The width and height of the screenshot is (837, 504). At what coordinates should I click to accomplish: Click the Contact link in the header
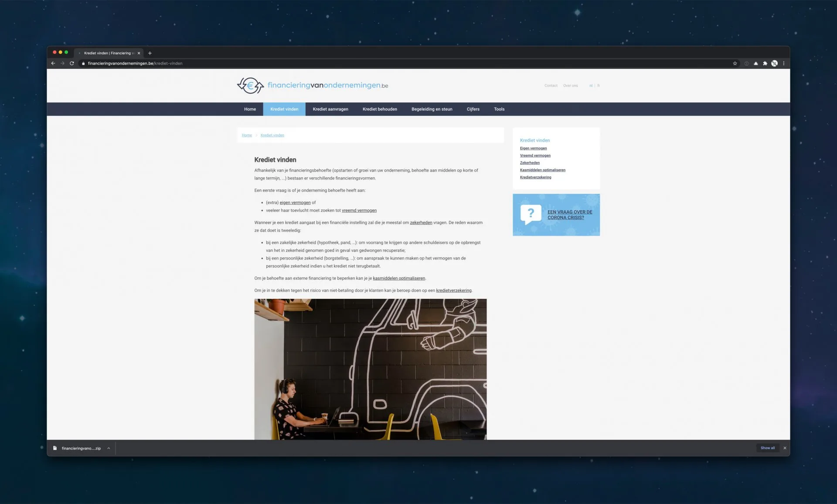tap(551, 86)
